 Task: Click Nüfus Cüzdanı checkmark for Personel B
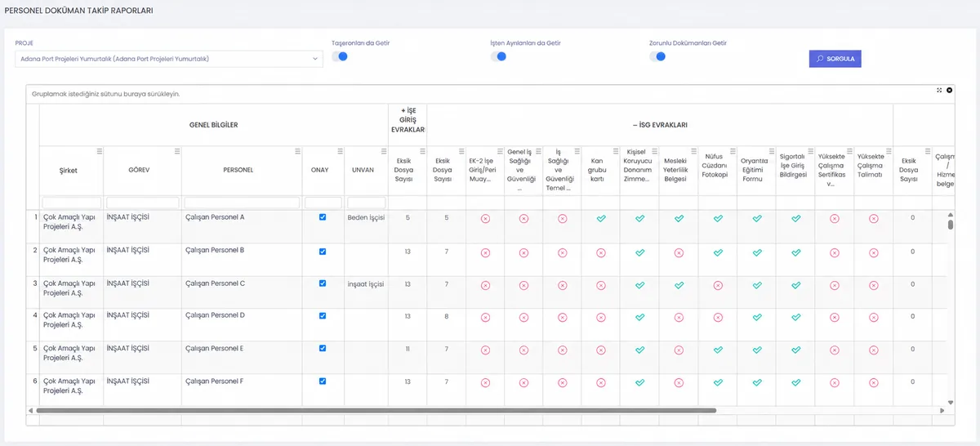(719, 252)
